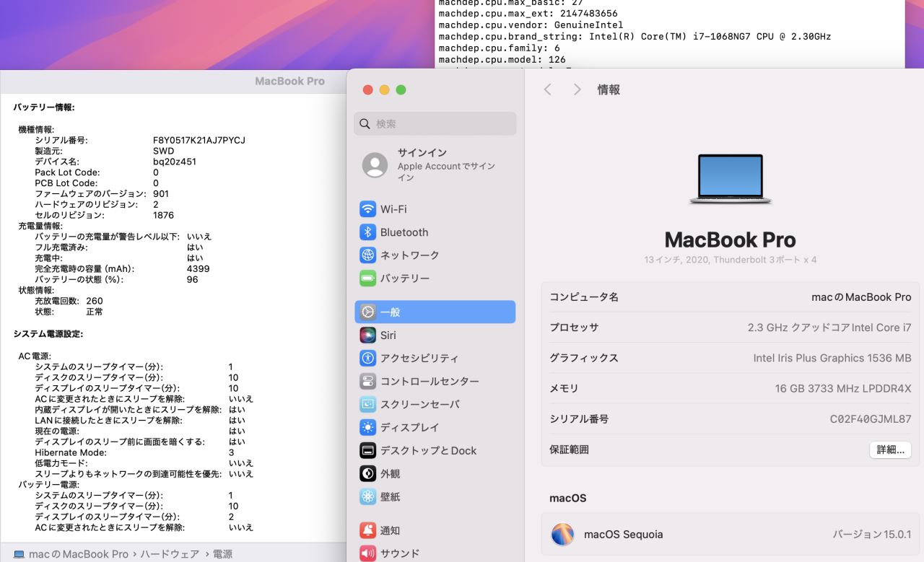Open Bluetooth icon in settings sidebar

[368, 232]
